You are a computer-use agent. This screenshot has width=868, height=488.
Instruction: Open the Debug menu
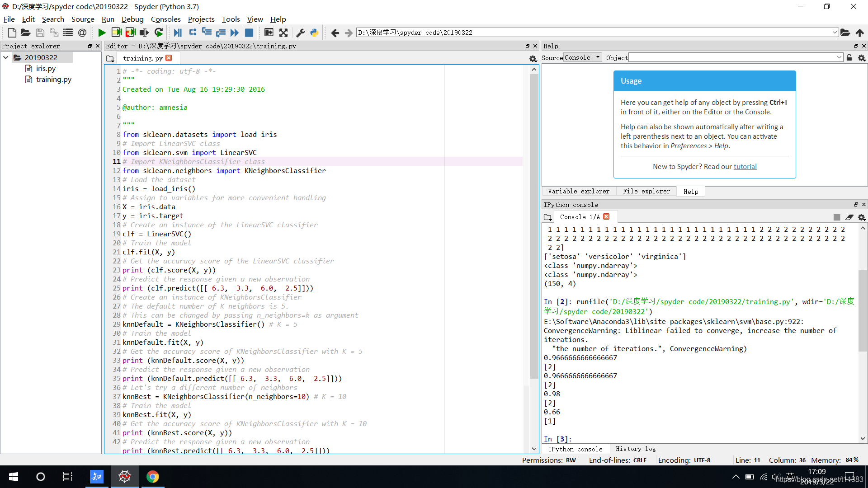[x=132, y=19]
